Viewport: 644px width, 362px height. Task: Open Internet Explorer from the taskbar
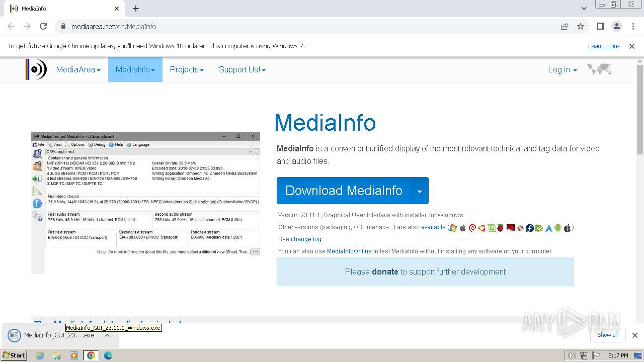tap(40, 355)
